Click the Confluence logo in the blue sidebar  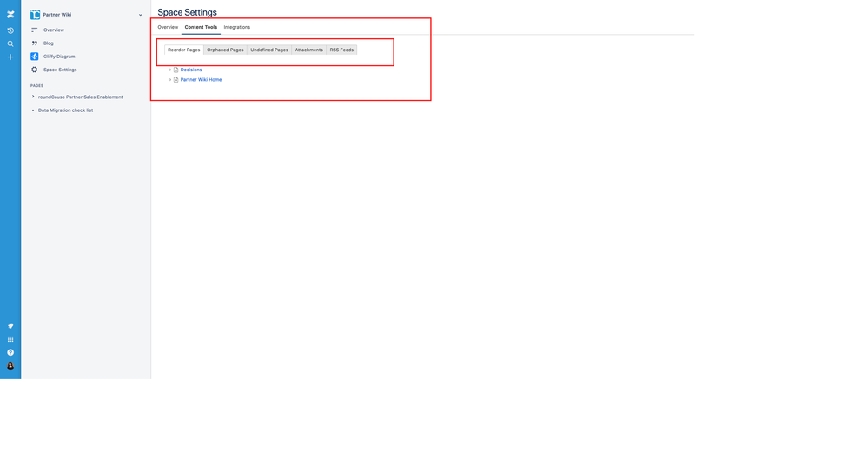10,14
